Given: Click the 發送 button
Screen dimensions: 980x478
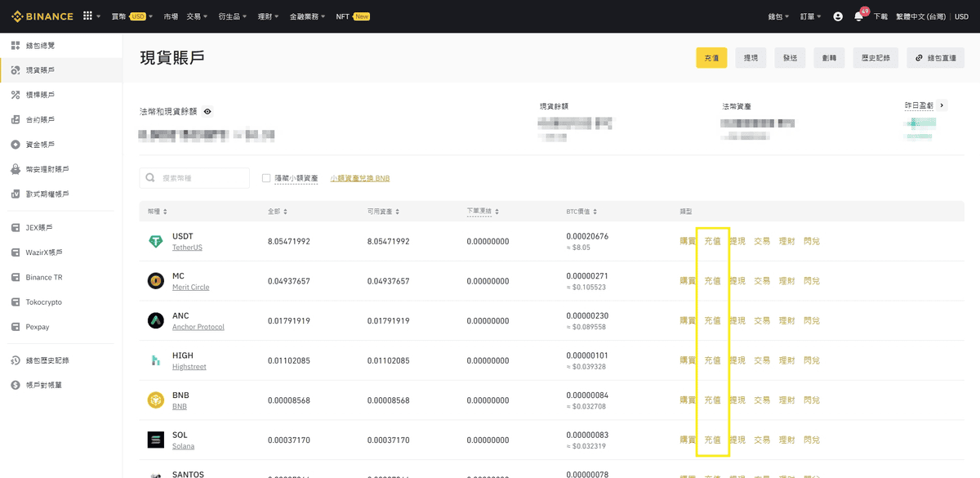Looking at the screenshot, I should coord(790,58).
